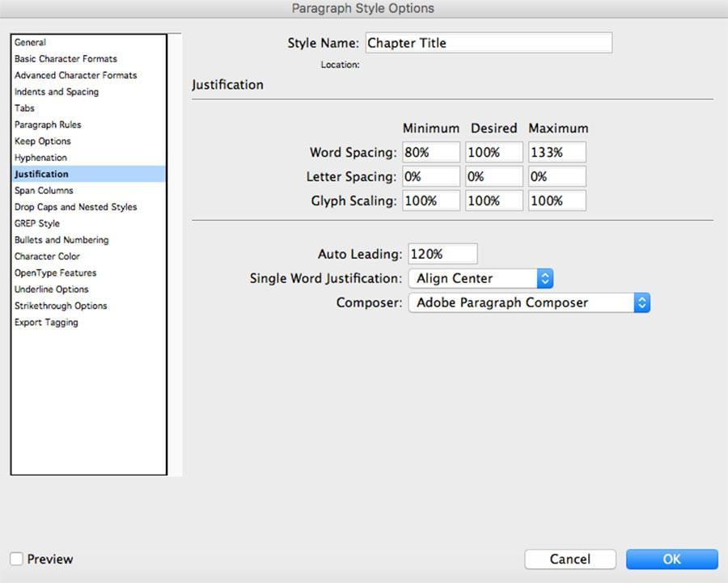The height and width of the screenshot is (583, 728).
Task: Switch to Indents and Spacing
Action: pyautogui.click(x=57, y=91)
